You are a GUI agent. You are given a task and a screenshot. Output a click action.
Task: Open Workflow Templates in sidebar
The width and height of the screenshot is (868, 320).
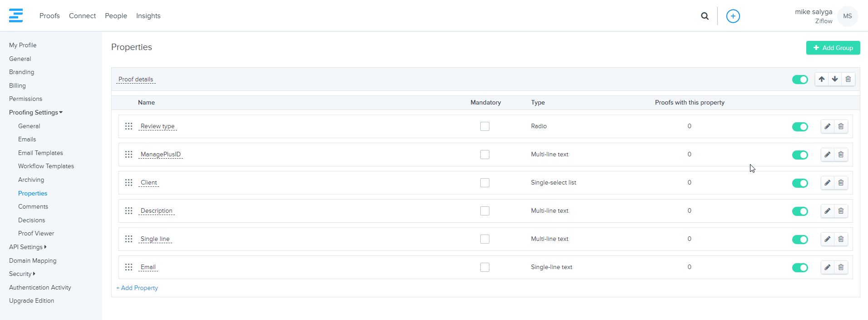pos(46,166)
